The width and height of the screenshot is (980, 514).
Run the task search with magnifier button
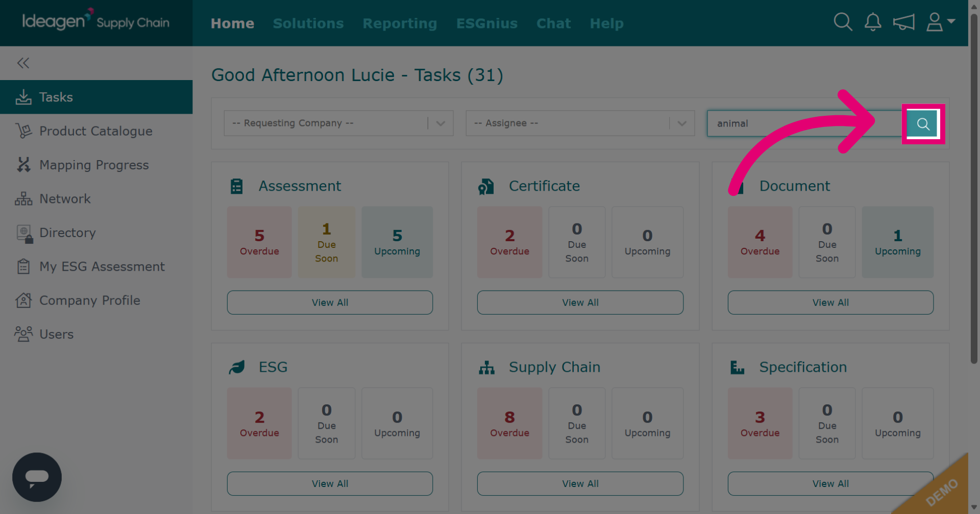click(x=923, y=123)
